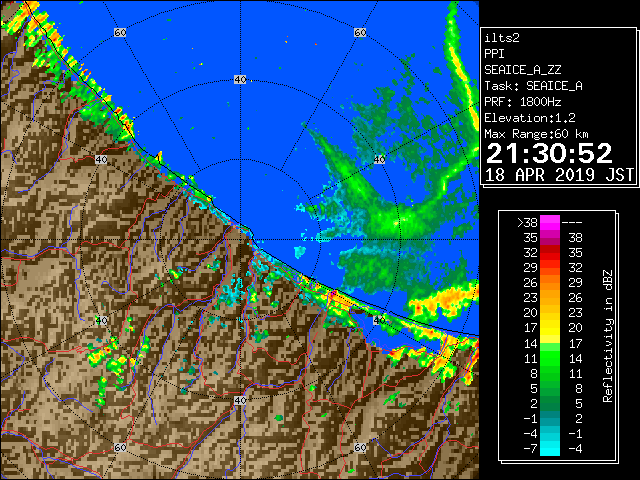Click the "40" range label due north of center
The width and height of the screenshot is (640, 480).
pos(240,80)
